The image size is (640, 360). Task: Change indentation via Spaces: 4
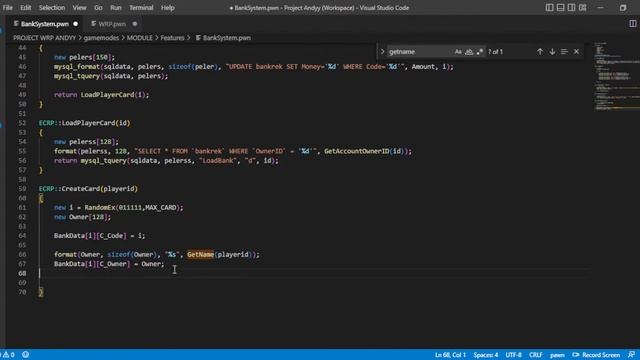pyautogui.click(x=486, y=355)
